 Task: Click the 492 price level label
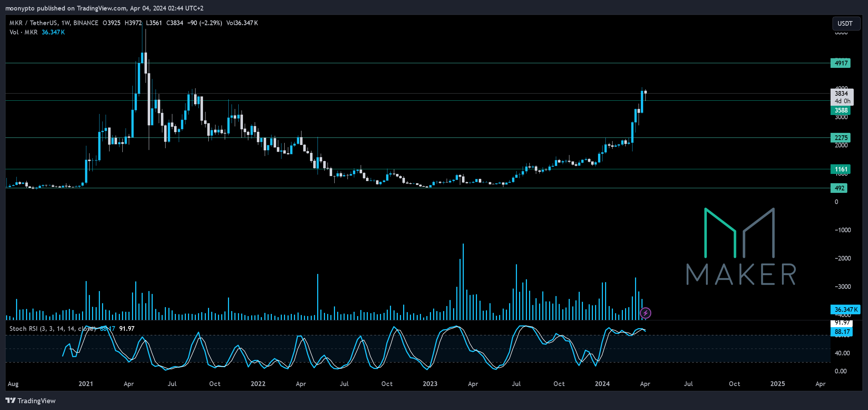839,188
